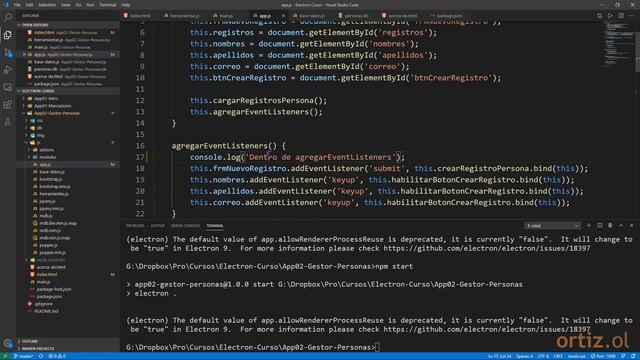Open the View menu
Image resolution: width=640 pixels, height=360 pixels.
click(x=65, y=5)
